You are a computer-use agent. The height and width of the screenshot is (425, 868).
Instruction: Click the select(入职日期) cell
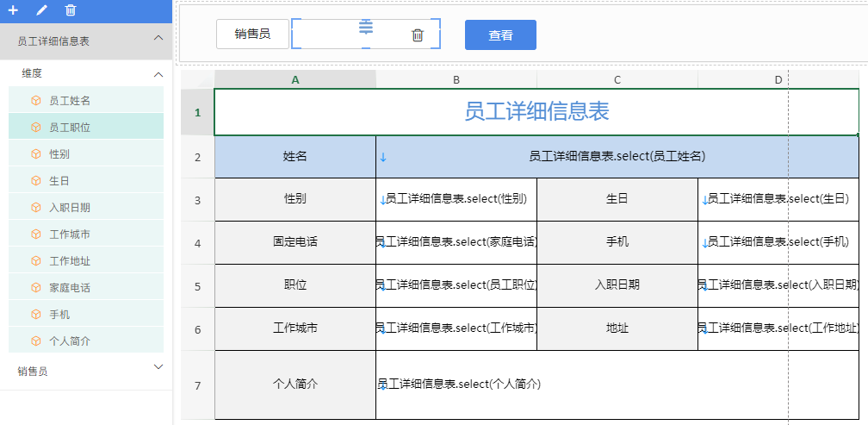coord(778,286)
